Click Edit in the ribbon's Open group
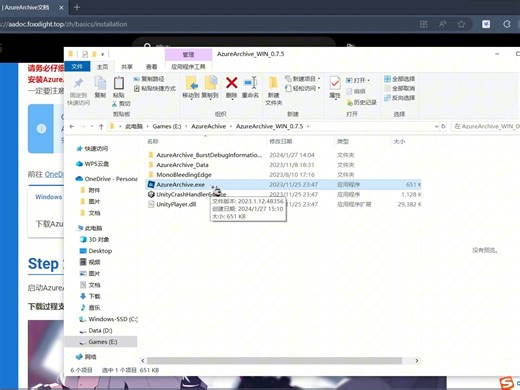The width and height of the screenshot is (520, 390). pos(356,91)
